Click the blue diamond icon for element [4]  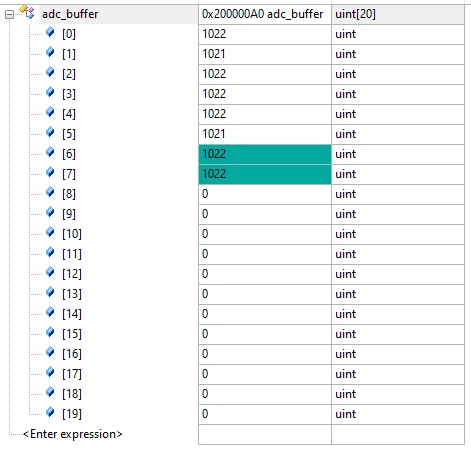point(50,112)
